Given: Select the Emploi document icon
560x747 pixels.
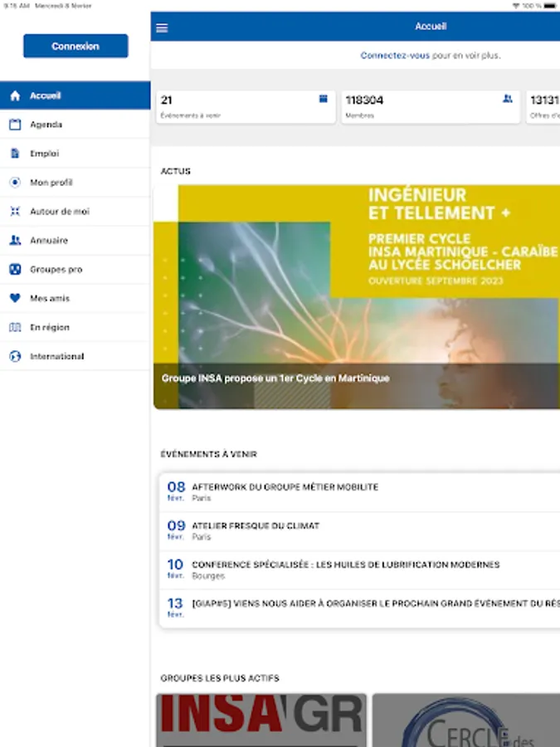Looking at the screenshot, I should pyautogui.click(x=15, y=154).
